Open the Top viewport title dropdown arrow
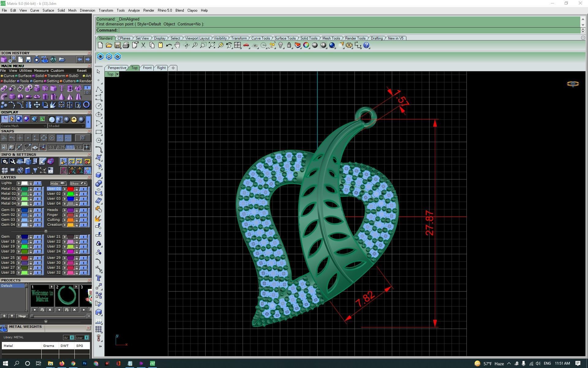Image resolution: width=588 pixels, height=368 pixels. (117, 74)
